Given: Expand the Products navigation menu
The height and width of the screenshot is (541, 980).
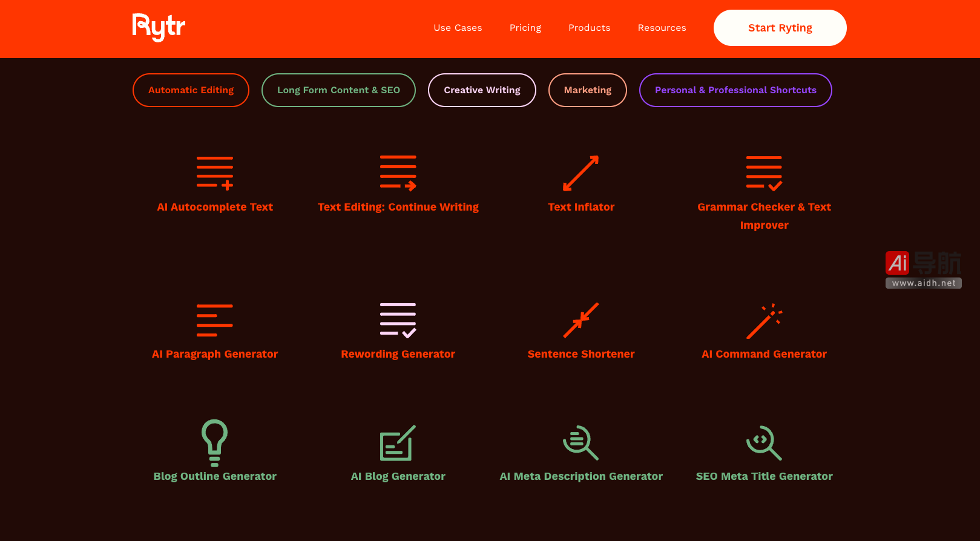Looking at the screenshot, I should (589, 28).
